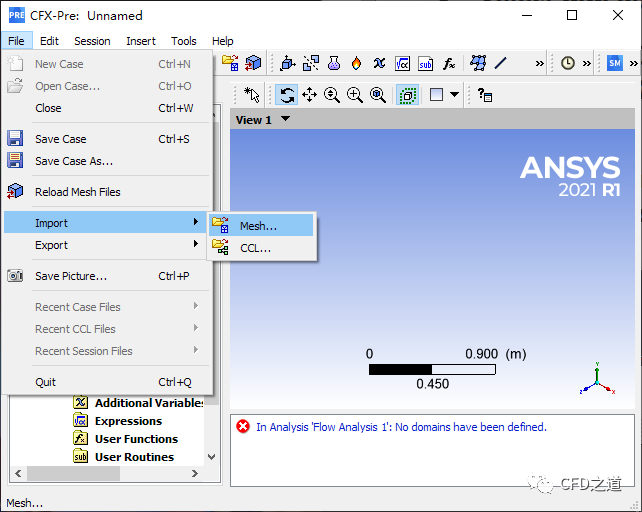Click the selection arrow Select mode icon
This screenshot has height=512, width=642.
tap(253, 95)
